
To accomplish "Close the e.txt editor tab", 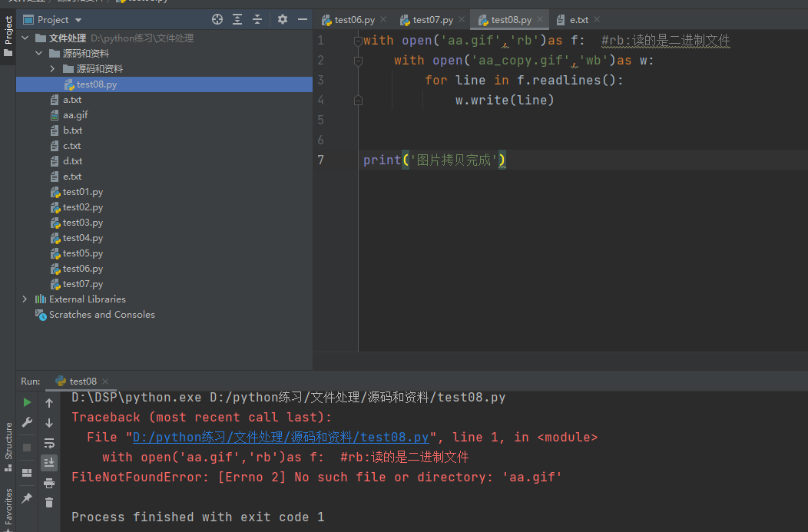I will point(597,19).
